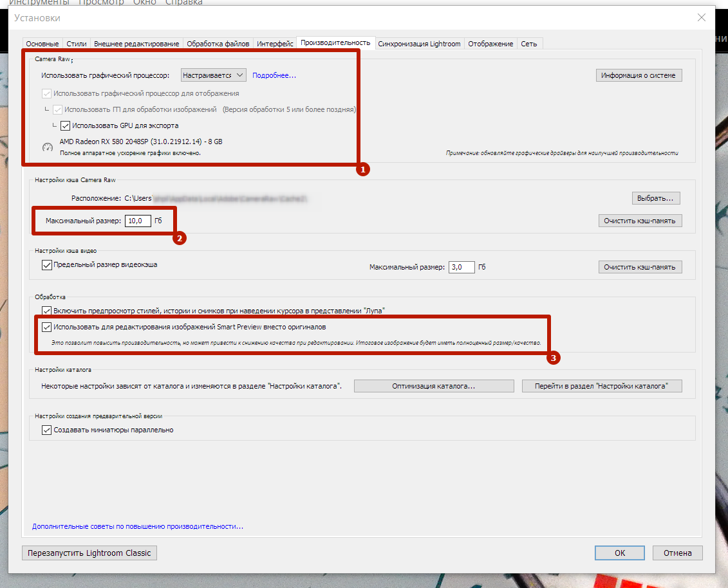This screenshot has width=728, height=588.
Task: Close the Установки dialog window
Action: tap(701, 17)
